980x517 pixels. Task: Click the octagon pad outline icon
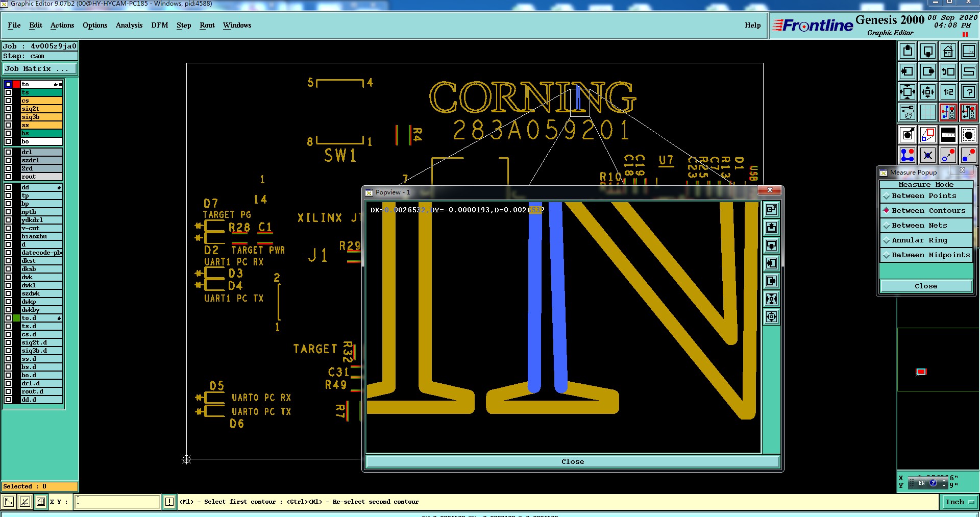(x=969, y=135)
